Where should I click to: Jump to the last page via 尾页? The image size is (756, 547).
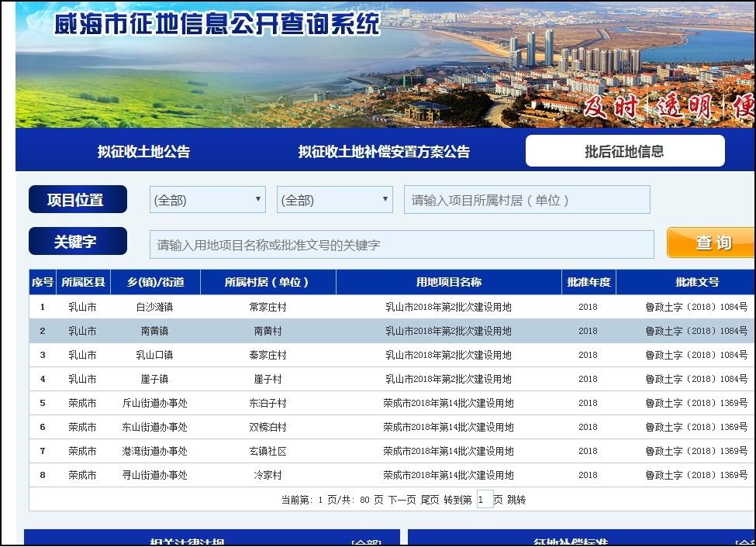pos(430,501)
